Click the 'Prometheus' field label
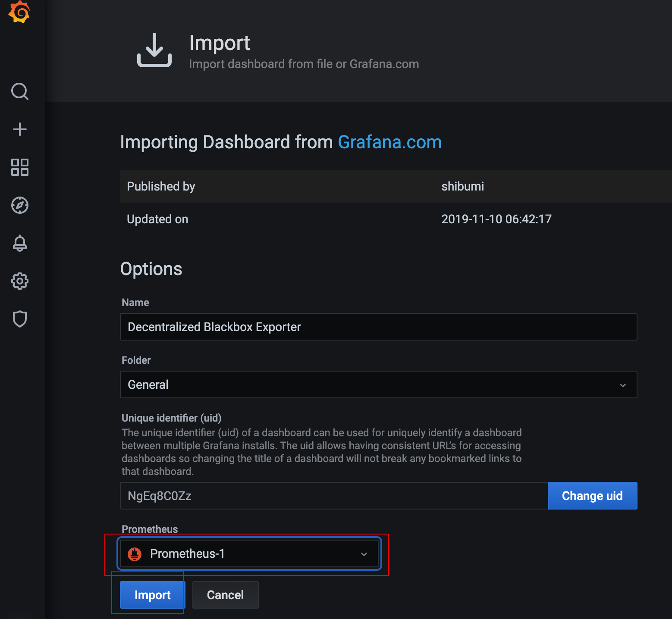Screen dimensions: 672x619 point(150,529)
